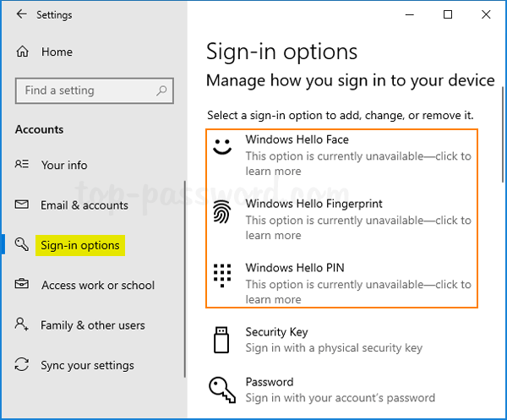The image size is (507, 420).
Task: Click the Your info person icon
Action: click(23, 165)
